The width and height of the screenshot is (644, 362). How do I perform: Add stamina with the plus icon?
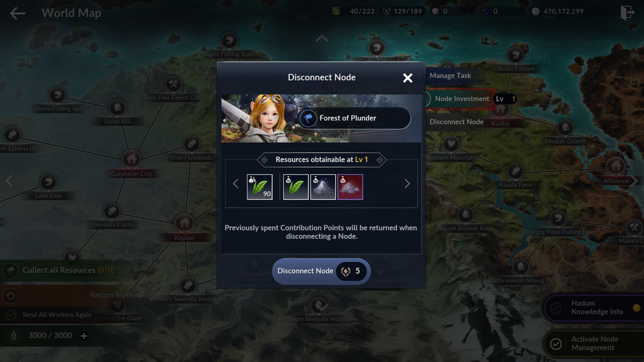pyautogui.click(x=84, y=336)
